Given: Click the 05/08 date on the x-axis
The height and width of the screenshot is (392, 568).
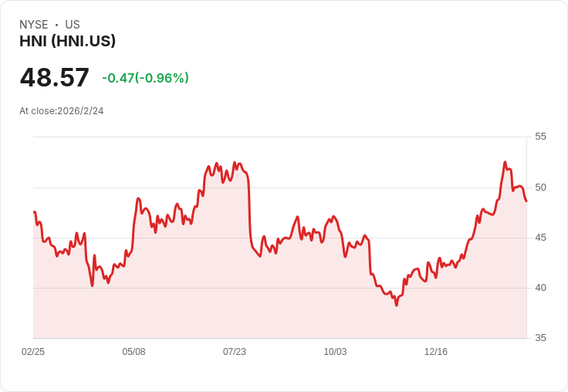Looking at the screenshot, I should pos(134,351).
